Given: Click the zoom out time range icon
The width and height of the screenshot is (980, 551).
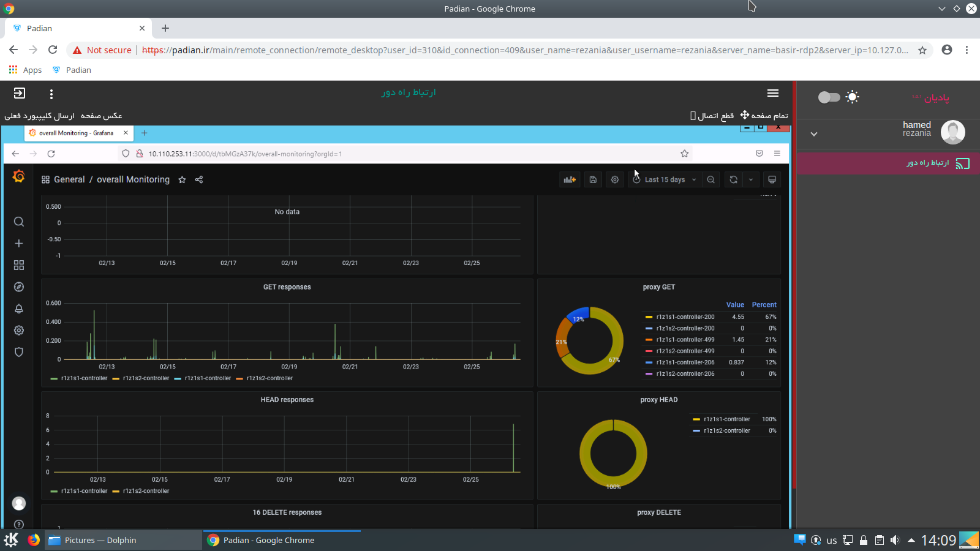Looking at the screenshot, I should click(x=710, y=179).
